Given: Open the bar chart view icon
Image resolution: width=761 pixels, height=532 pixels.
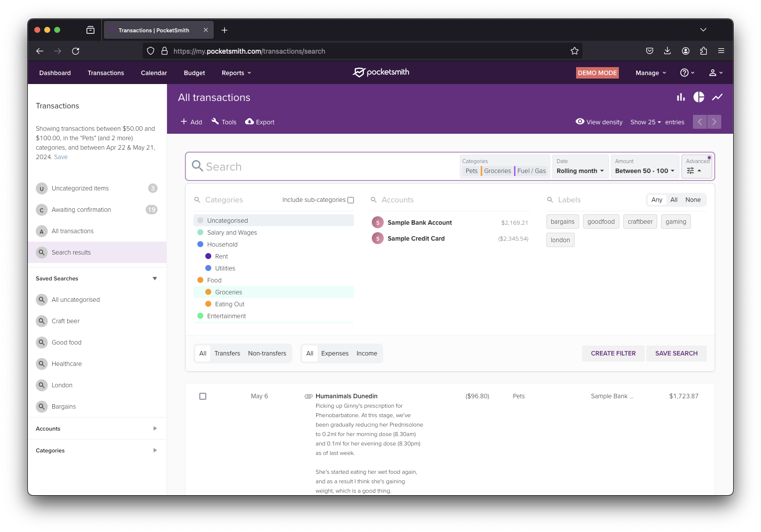Looking at the screenshot, I should (x=680, y=97).
